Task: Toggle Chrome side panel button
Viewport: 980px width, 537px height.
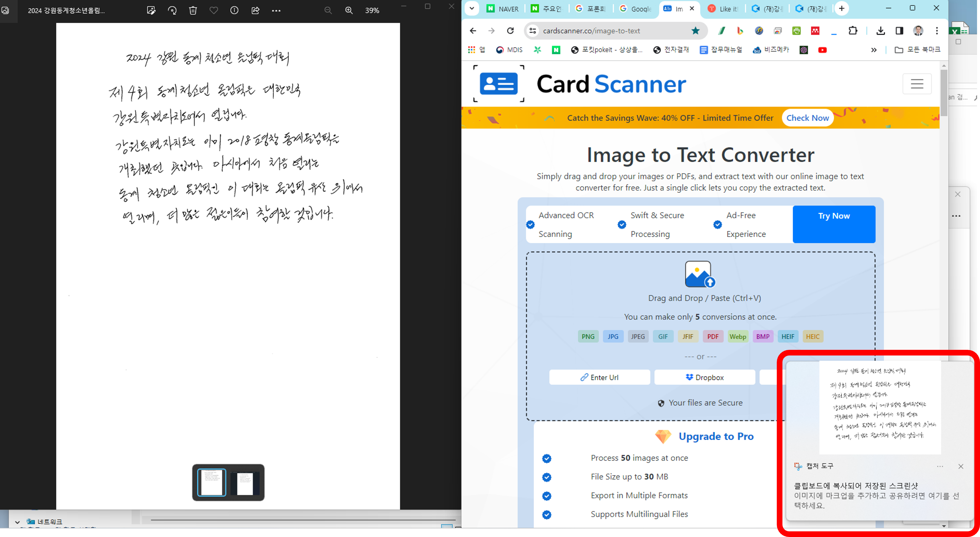Action: 899,31
